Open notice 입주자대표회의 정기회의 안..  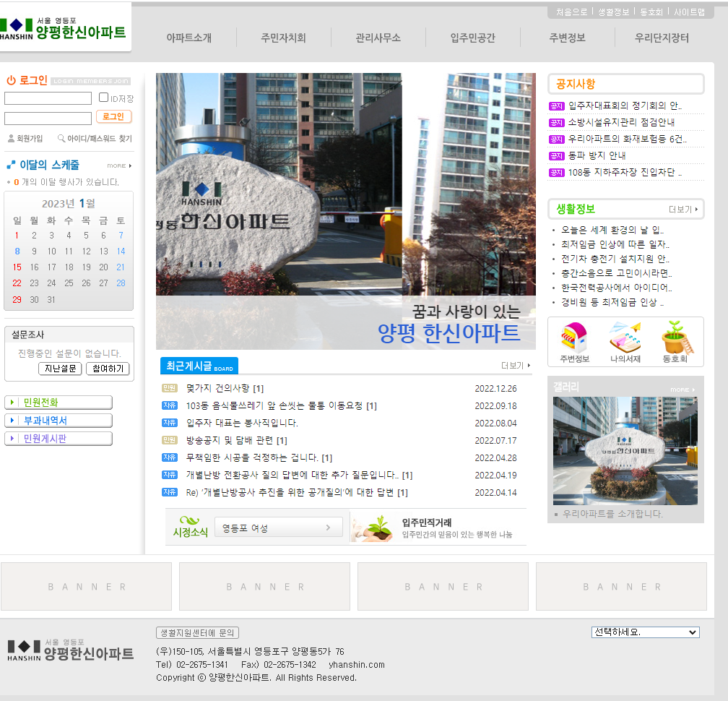pos(625,106)
